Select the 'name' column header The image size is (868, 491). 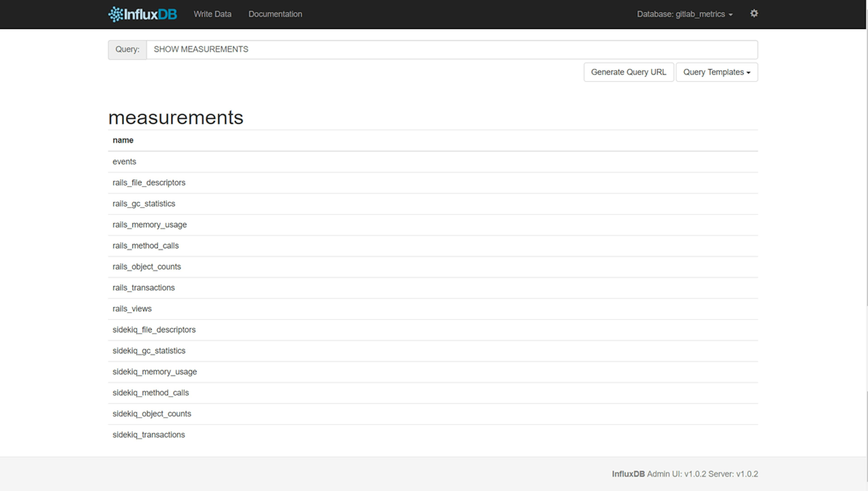[433, 140]
